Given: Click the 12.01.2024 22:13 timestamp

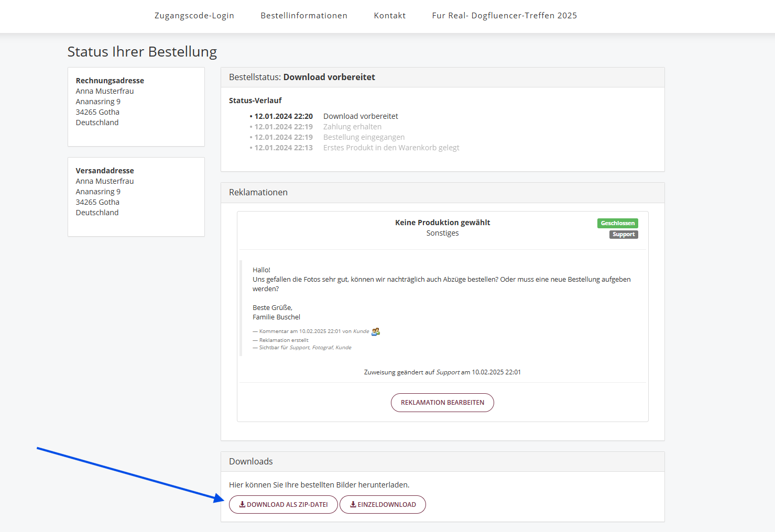Looking at the screenshot, I should click(283, 148).
